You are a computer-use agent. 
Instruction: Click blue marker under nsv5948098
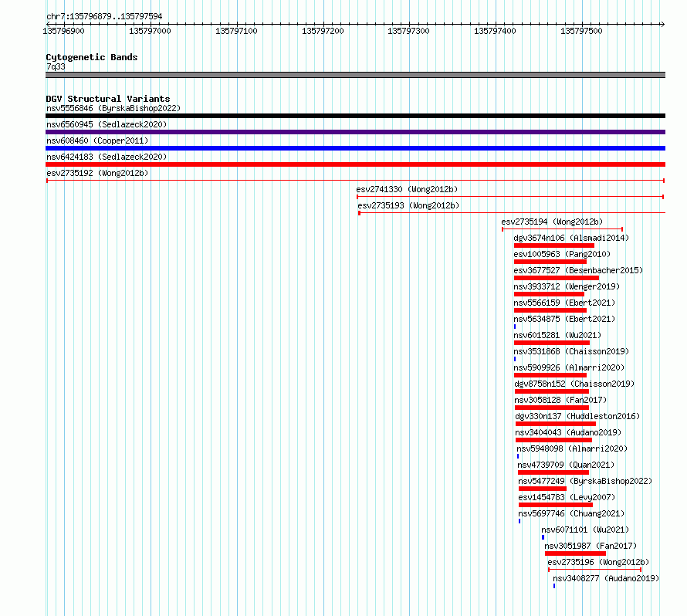click(x=518, y=456)
